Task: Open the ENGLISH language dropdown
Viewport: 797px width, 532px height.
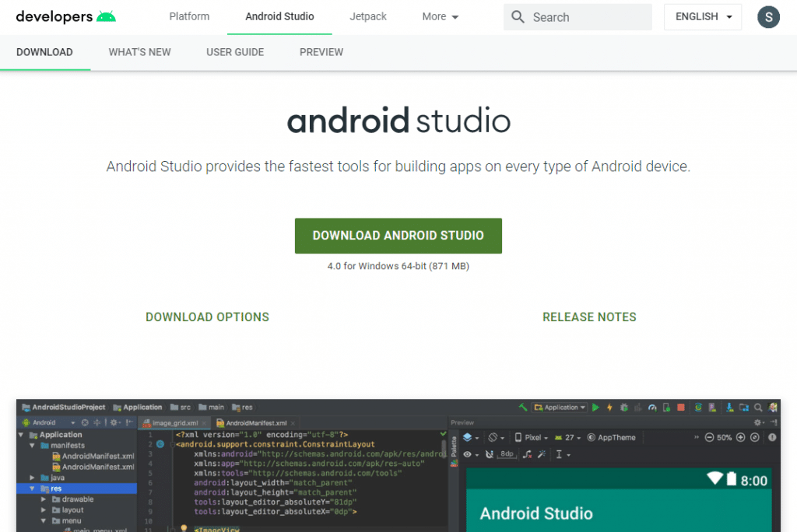Action: (703, 17)
